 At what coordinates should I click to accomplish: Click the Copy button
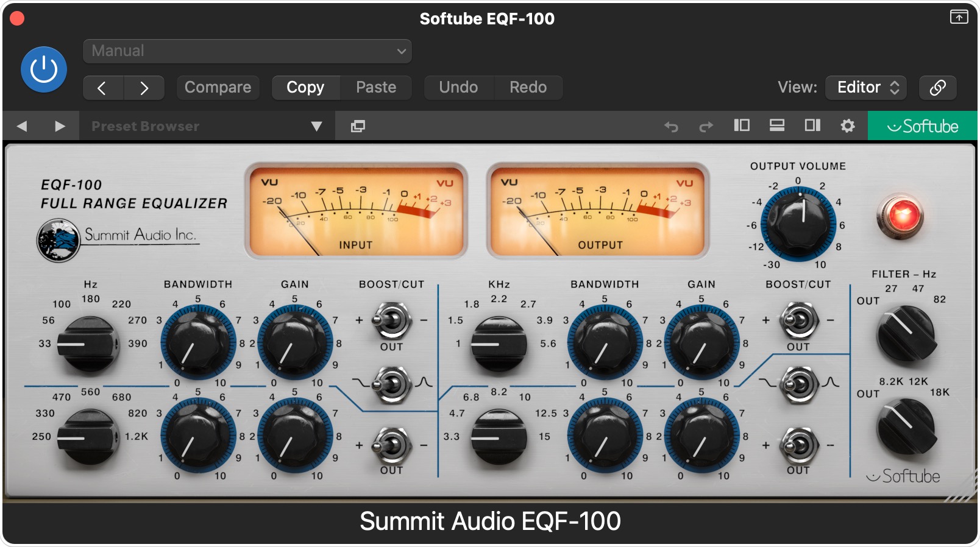point(305,88)
